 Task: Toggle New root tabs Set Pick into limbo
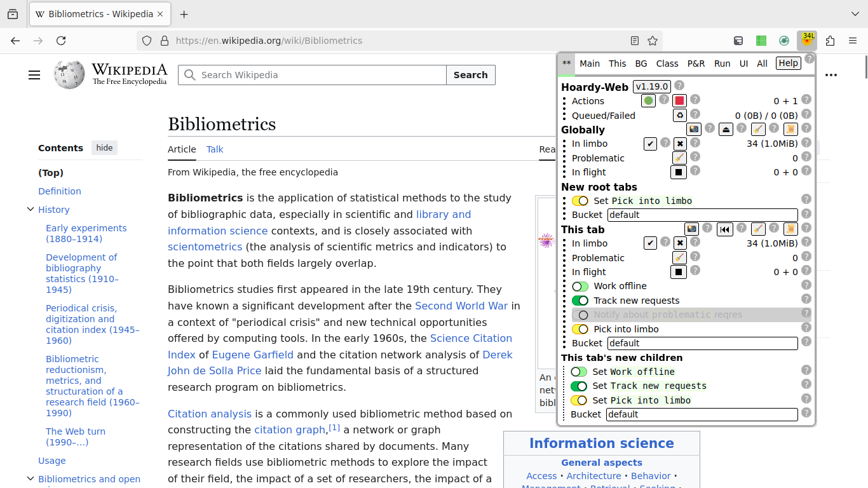[x=580, y=201]
